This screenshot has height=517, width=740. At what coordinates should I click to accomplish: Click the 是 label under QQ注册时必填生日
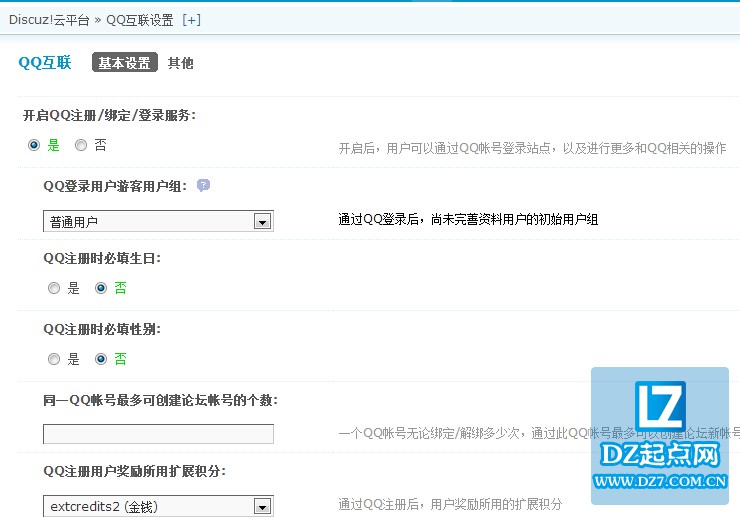coord(73,288)
